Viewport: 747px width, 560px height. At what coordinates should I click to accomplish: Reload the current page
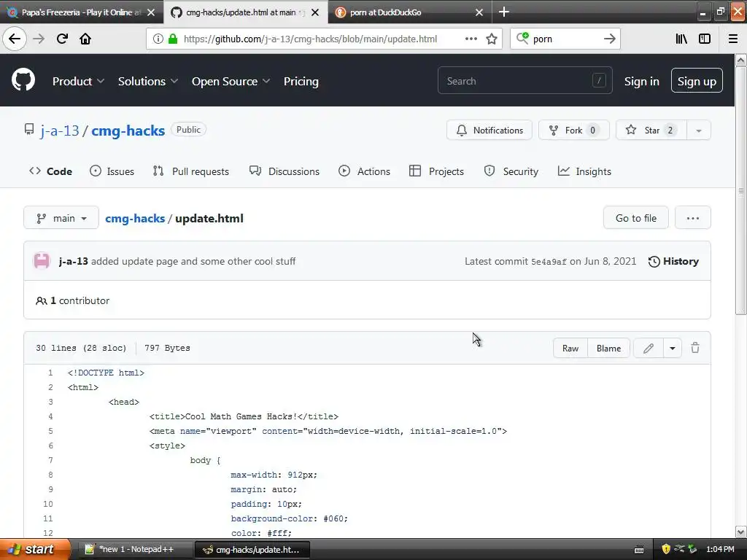[x=62, y=39]
